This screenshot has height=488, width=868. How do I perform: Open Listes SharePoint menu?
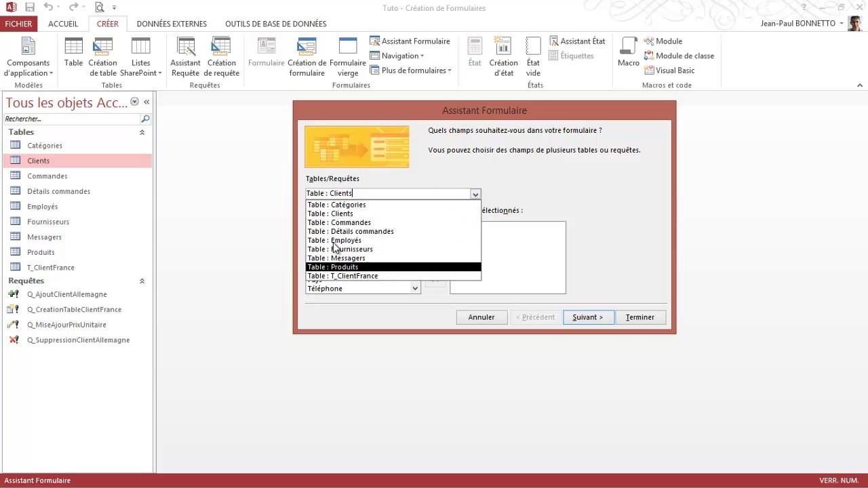coord(140,57)
